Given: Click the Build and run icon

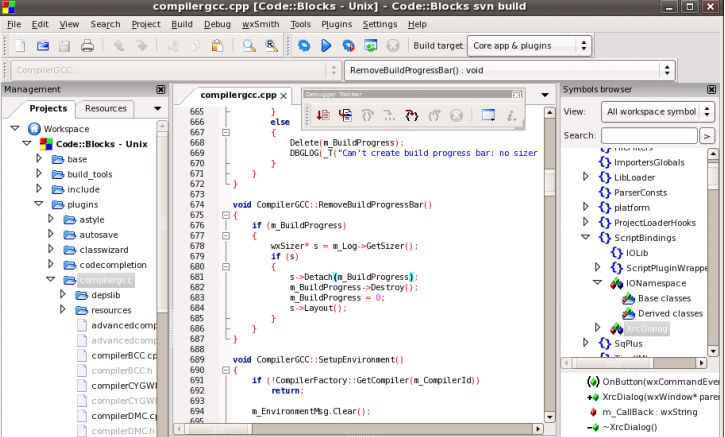Looking at the screenshot, I should [348, 45].
